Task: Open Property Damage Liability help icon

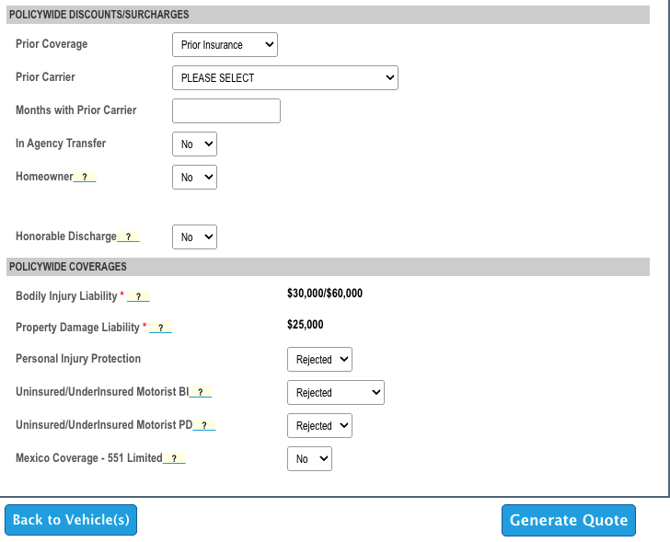Action: (x=160, y=328)
